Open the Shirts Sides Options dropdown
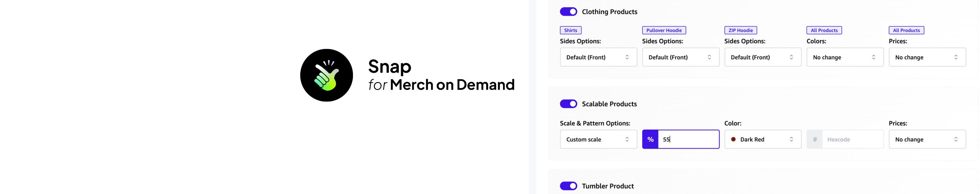The image size is (980, 194). (x=598, y=57)
